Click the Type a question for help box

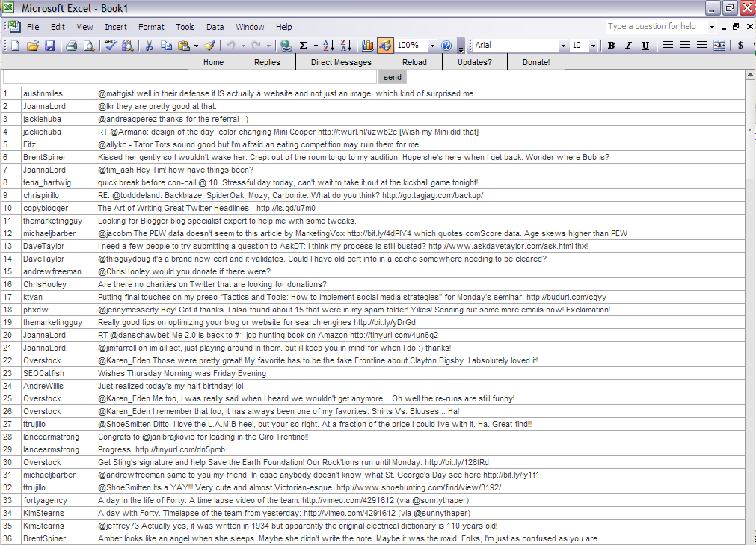point(657,26)
